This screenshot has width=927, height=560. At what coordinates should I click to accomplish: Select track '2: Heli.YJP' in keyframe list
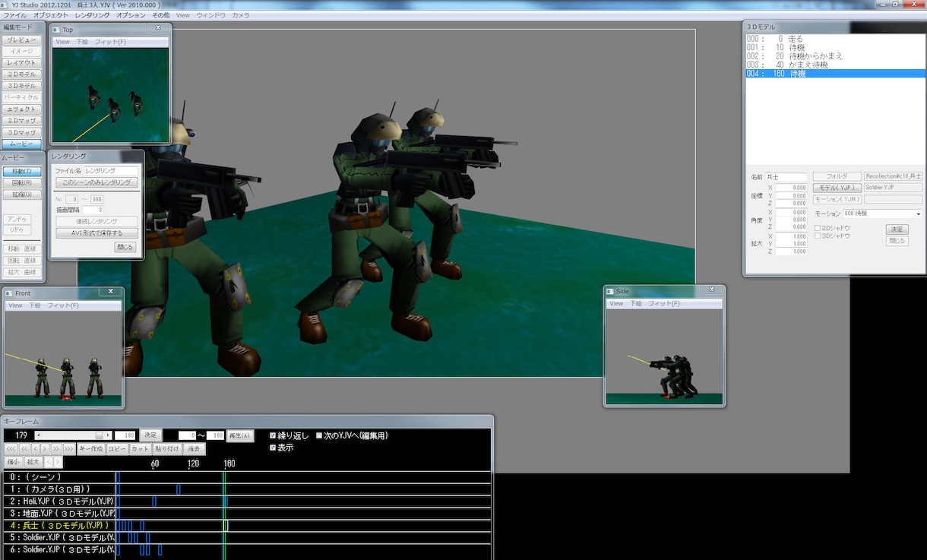pos(59,501)
